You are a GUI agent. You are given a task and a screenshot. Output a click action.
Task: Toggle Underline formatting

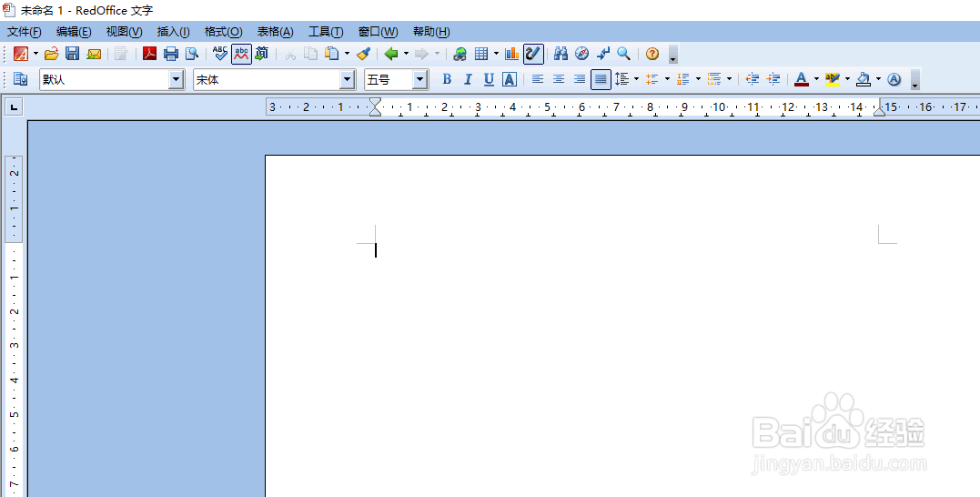tap(489, 79)
